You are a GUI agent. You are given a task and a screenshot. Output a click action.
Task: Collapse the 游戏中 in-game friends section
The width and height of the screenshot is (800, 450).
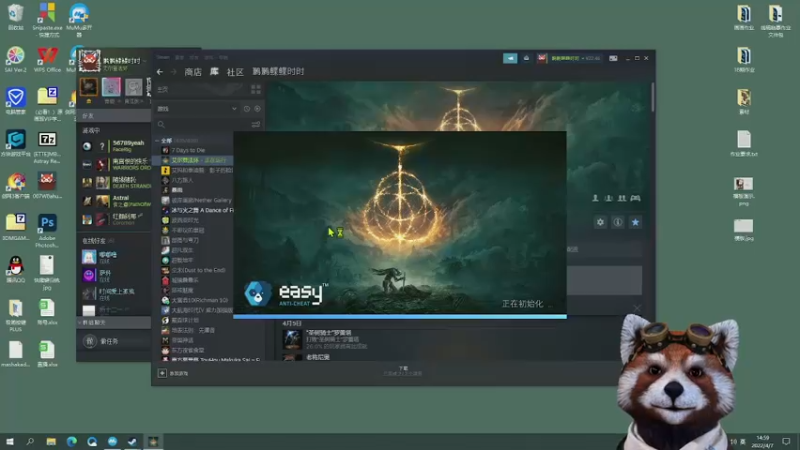(x=92, y=131)
